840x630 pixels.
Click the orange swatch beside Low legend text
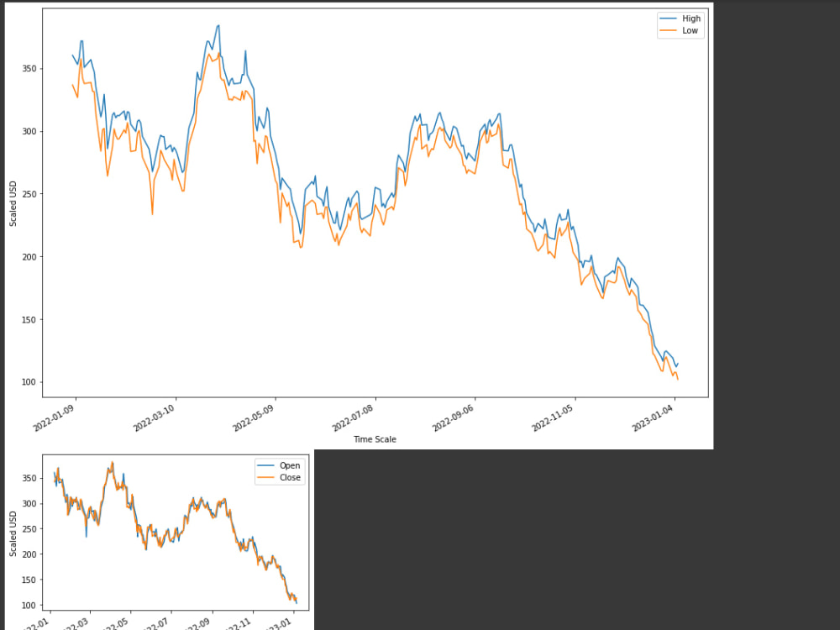668,29
